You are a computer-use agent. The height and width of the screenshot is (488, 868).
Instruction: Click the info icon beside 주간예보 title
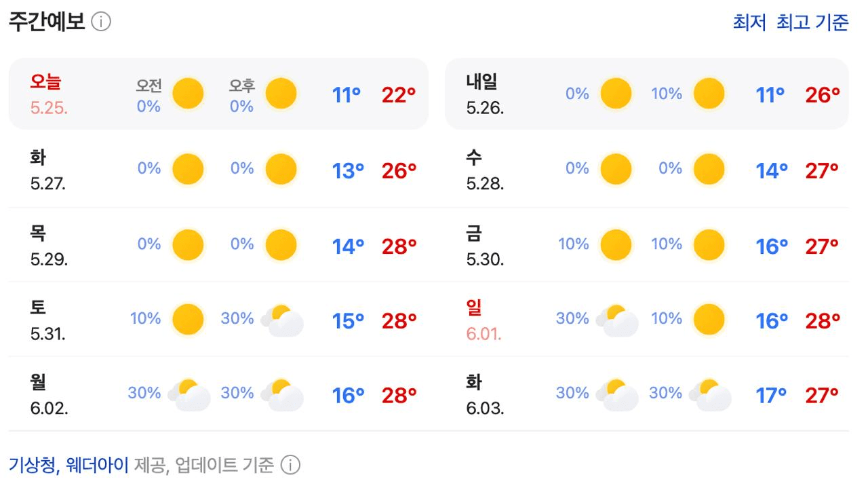pyautogui.click(x=101, y=22)
